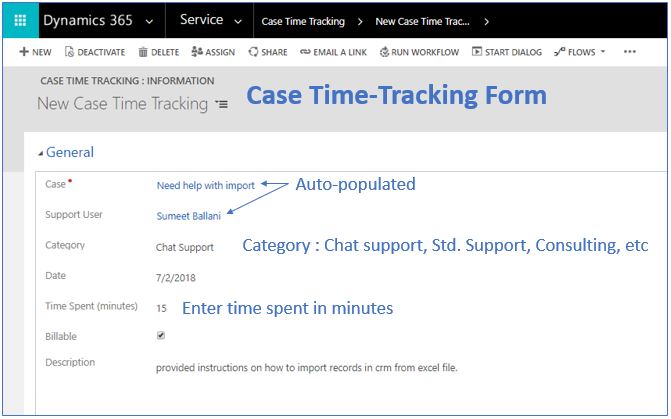The height and width of the screenshot is (419, 671).
Task: Toggle the Billable checkbox
Action: coord(161,335)
